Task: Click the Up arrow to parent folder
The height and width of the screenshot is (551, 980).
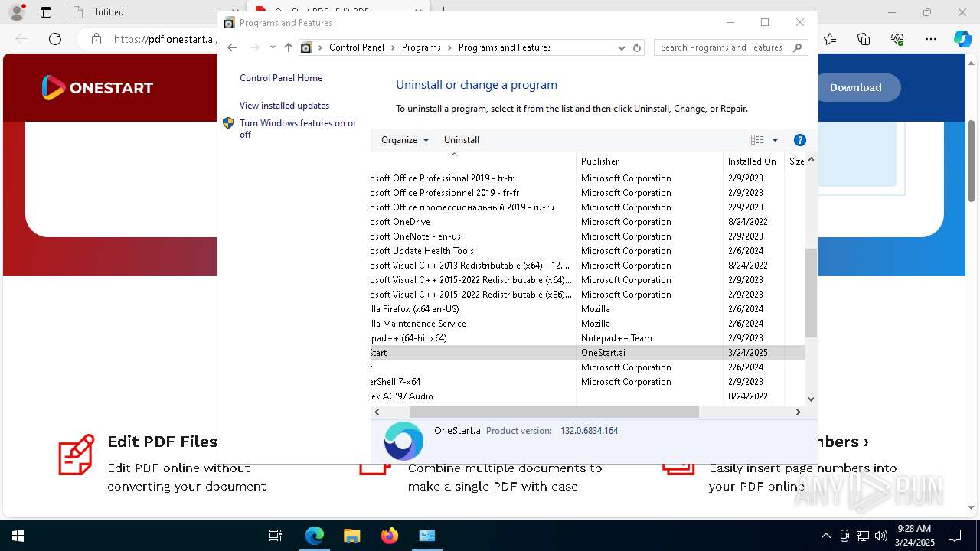Action: (288, 47)
